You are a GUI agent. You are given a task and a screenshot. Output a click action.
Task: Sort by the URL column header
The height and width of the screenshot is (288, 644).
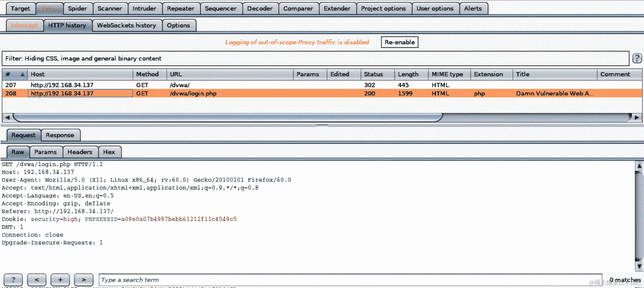point(230,74)
